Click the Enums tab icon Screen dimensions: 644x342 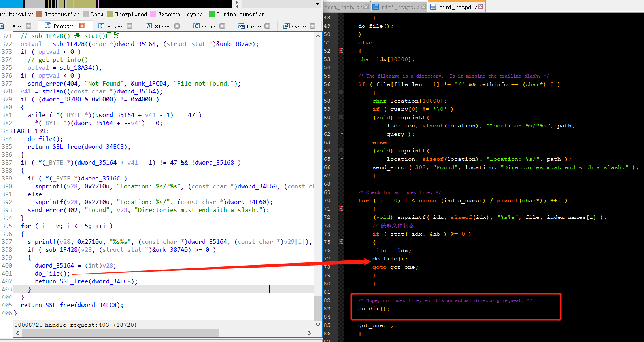[196, 26]
